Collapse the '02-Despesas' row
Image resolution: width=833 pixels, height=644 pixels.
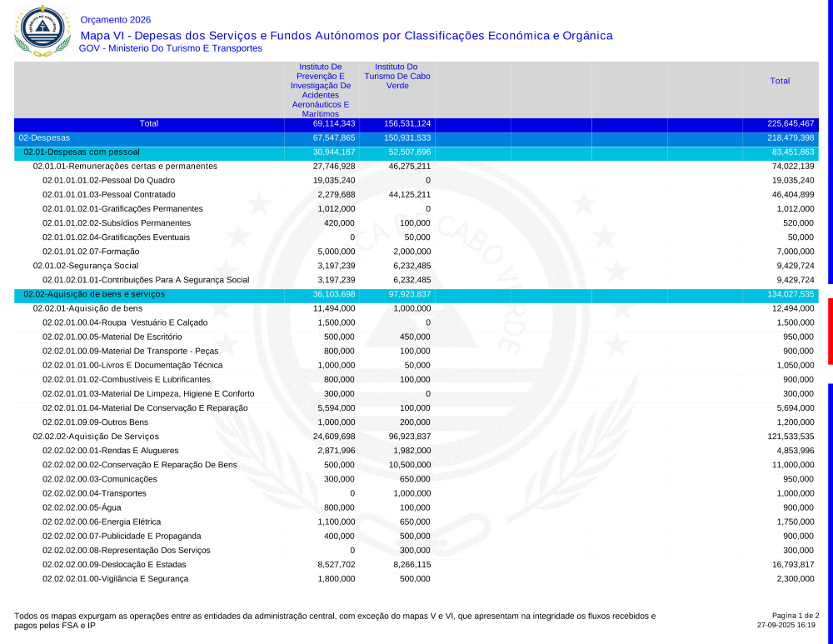pyautogui.click(x=45, y=137)
